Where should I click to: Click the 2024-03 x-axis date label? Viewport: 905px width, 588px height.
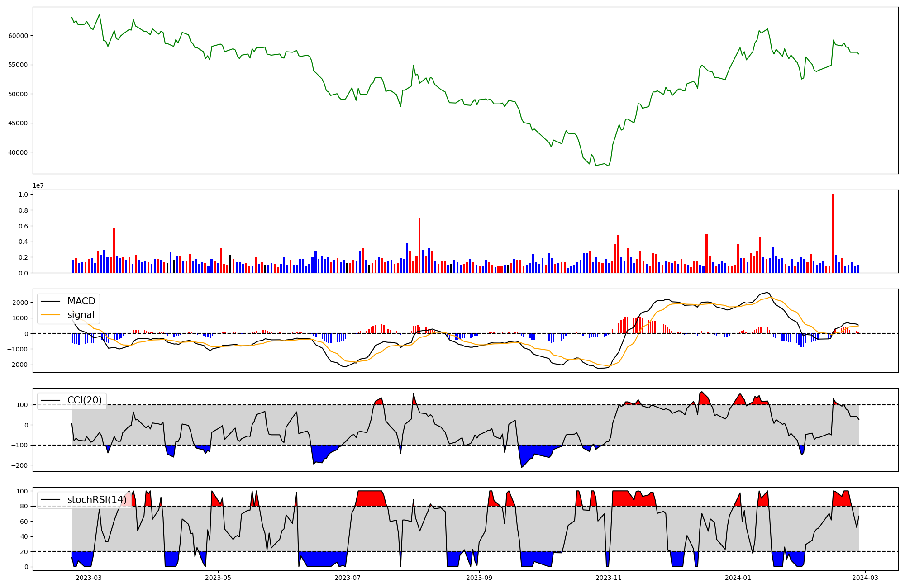865,578
